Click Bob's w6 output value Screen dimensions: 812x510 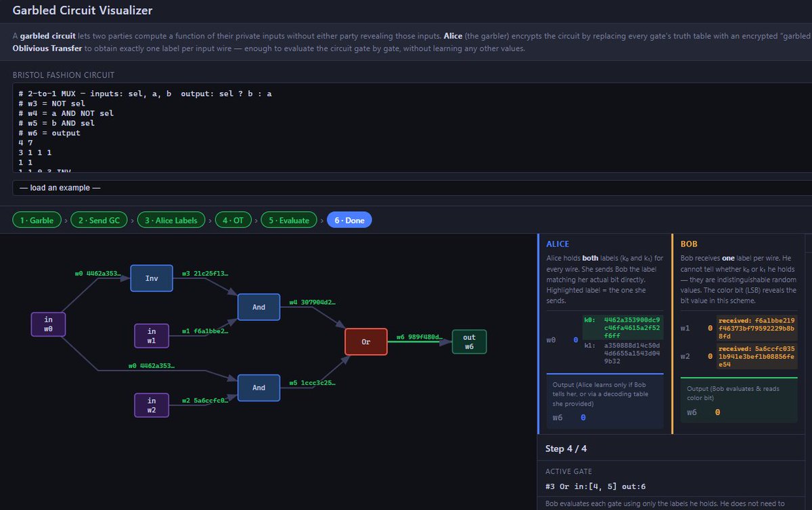click(717, 412)
